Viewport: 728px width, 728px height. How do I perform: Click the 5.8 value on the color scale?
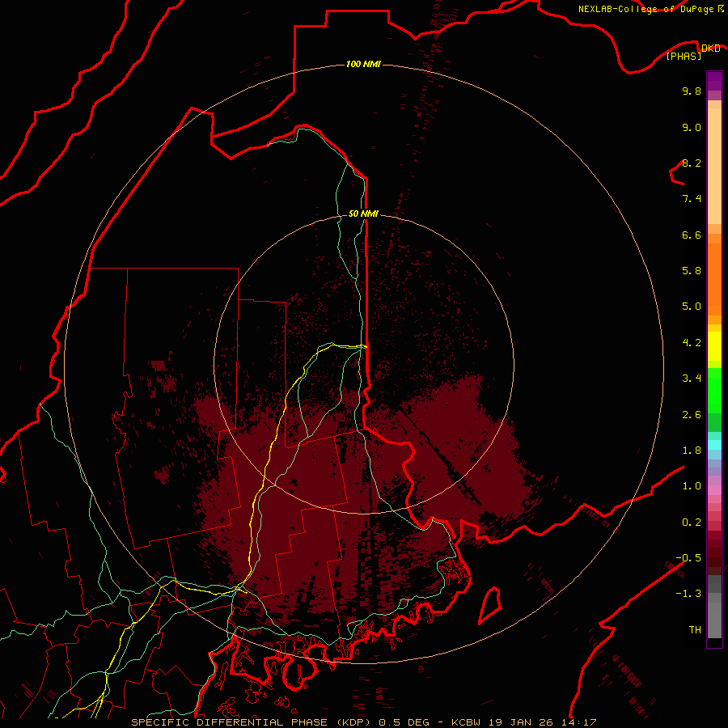692,271
